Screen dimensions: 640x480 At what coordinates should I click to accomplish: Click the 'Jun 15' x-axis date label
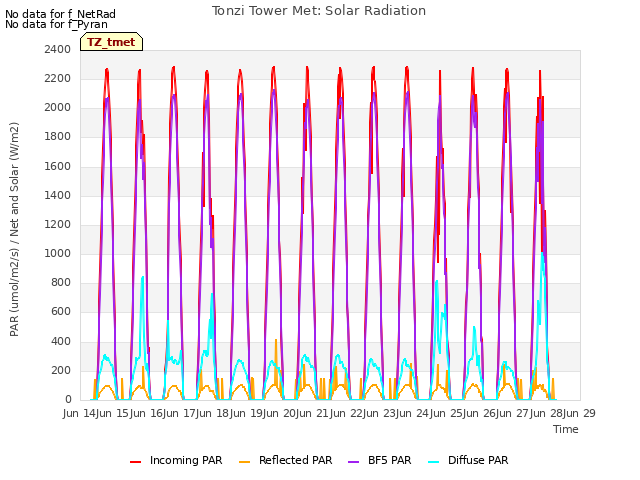click(x=112, y=413)
